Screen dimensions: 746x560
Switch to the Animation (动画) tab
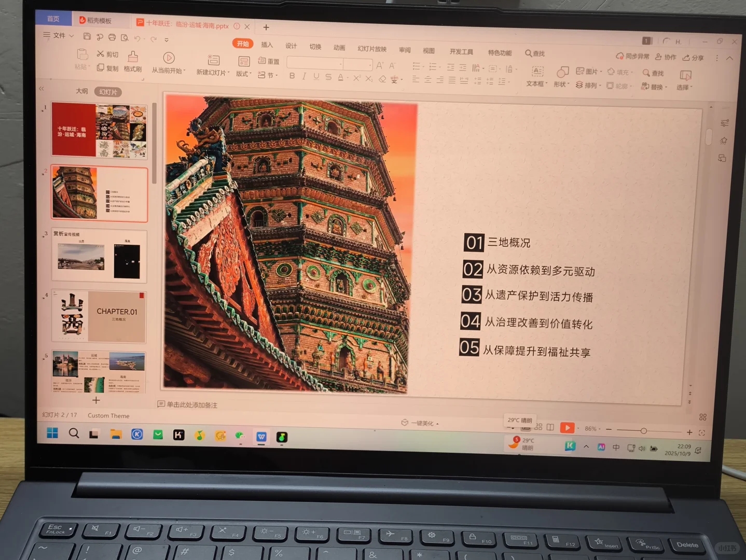339,48
